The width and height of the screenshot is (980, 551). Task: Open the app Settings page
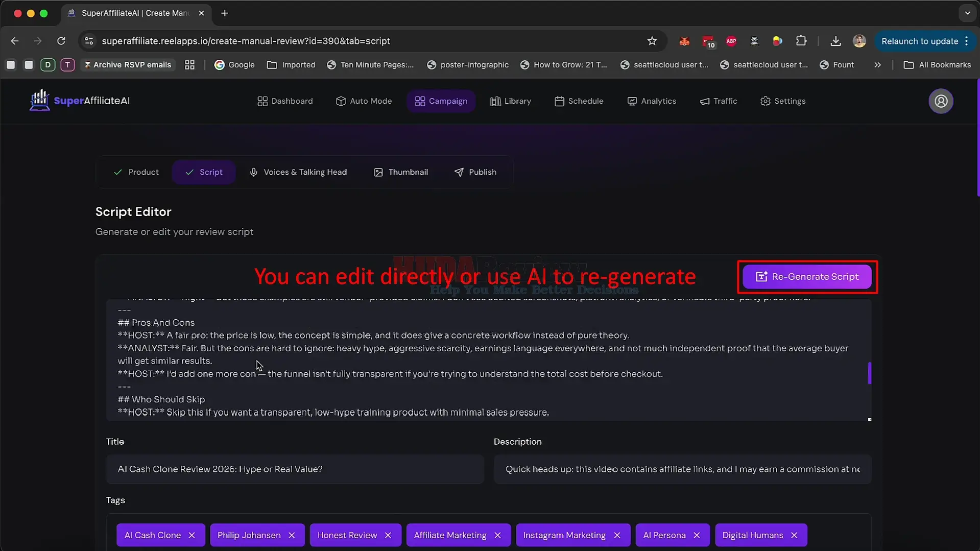[x=783, y=101]
